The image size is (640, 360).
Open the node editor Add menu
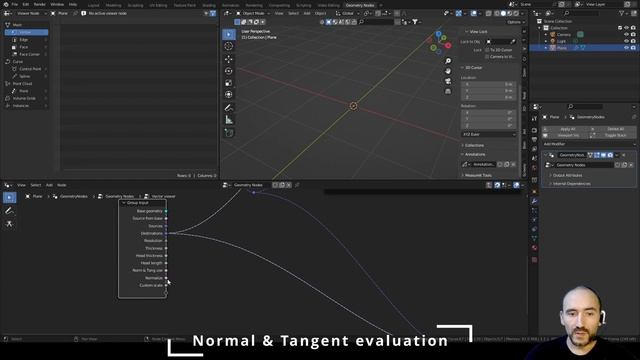click(x=49, y=185)
